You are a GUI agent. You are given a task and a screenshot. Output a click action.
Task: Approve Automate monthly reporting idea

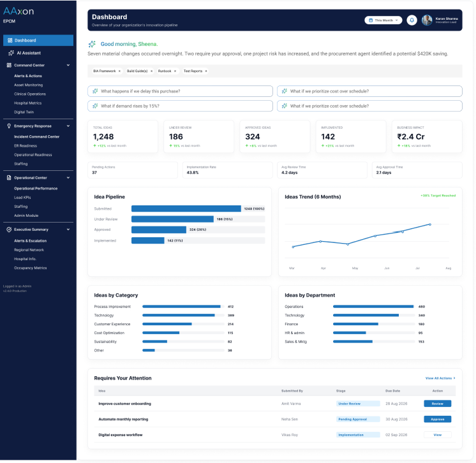(438, 419)
